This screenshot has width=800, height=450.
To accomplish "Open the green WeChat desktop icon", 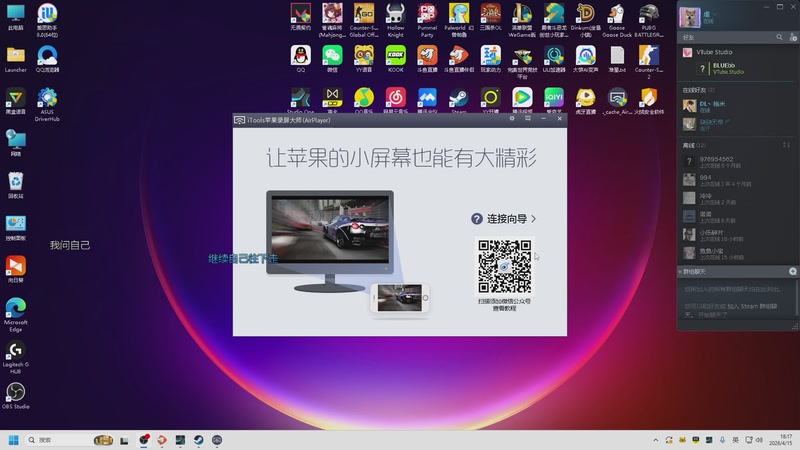I will (332, 59).
